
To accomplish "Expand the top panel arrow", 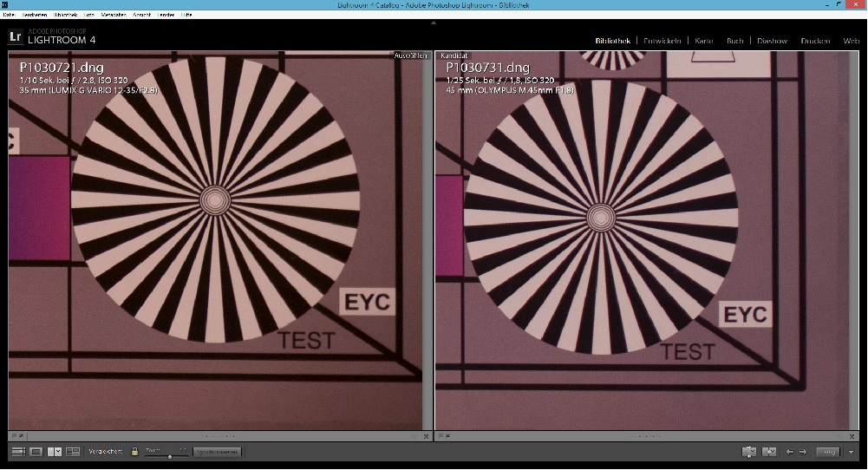I will [434, 23].
